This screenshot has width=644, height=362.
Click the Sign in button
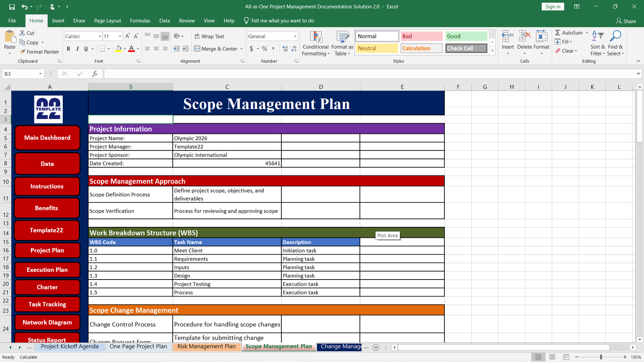point(553,7)
